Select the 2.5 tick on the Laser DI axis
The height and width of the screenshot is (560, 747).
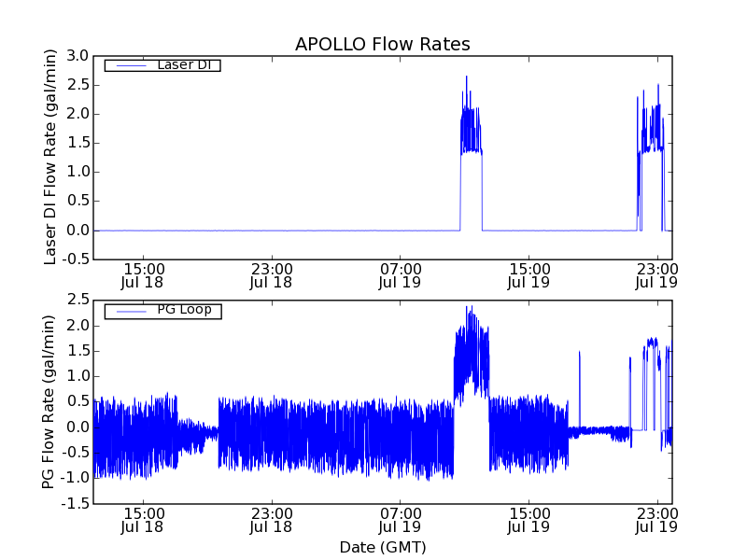(78, 85)
